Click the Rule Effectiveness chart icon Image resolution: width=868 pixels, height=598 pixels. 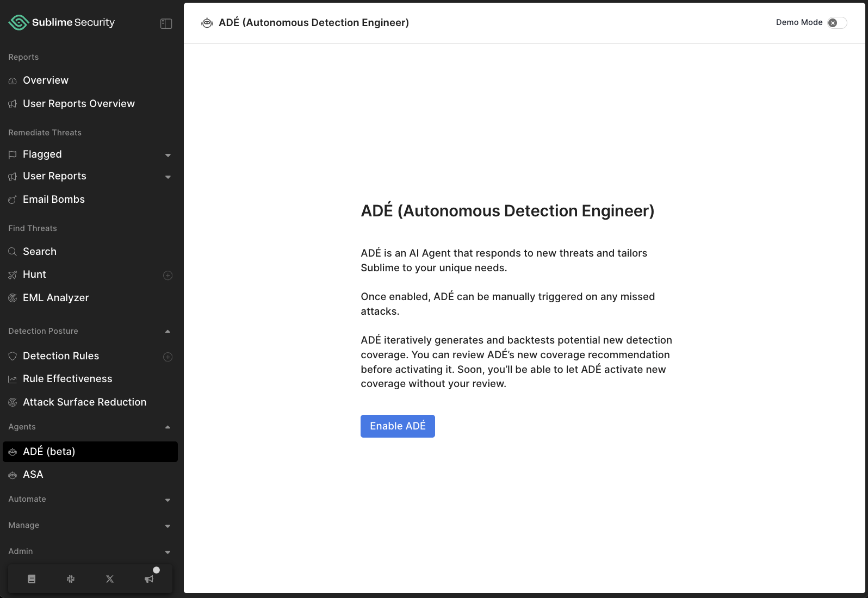point(13,379)
